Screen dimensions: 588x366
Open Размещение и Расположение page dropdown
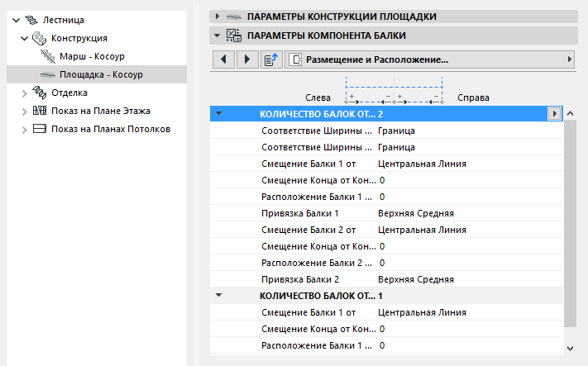point(430,59)
